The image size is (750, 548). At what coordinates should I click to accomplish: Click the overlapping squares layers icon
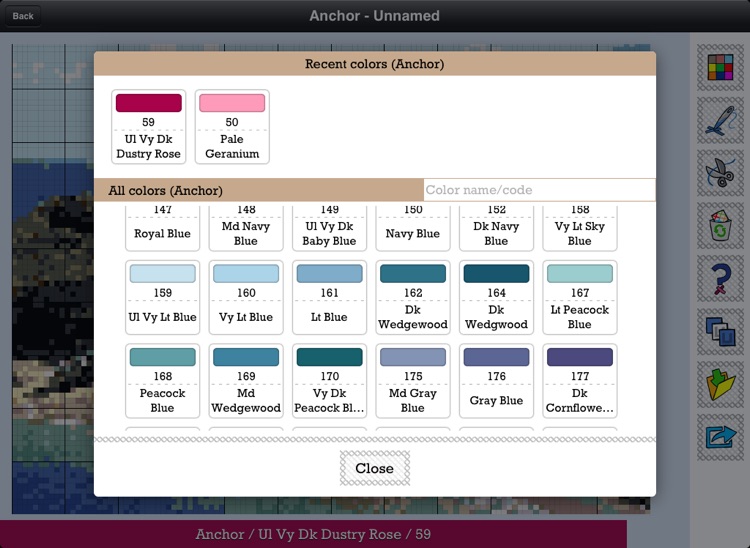pyautogui.click(x=719, y=330)
